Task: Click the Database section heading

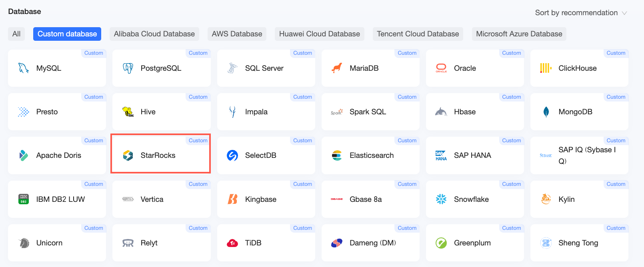Action: pyautogui.click(x=24, y=12)
